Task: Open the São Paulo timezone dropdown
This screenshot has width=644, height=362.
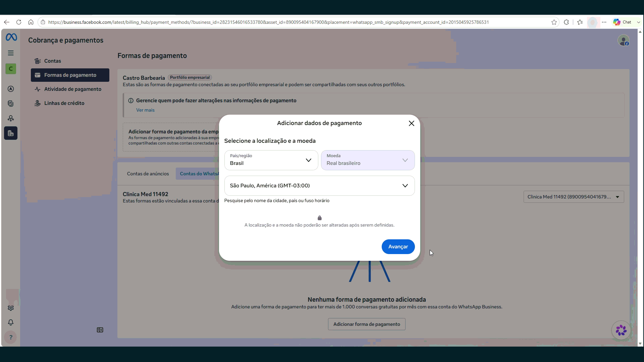Action: tap(319, 186)
